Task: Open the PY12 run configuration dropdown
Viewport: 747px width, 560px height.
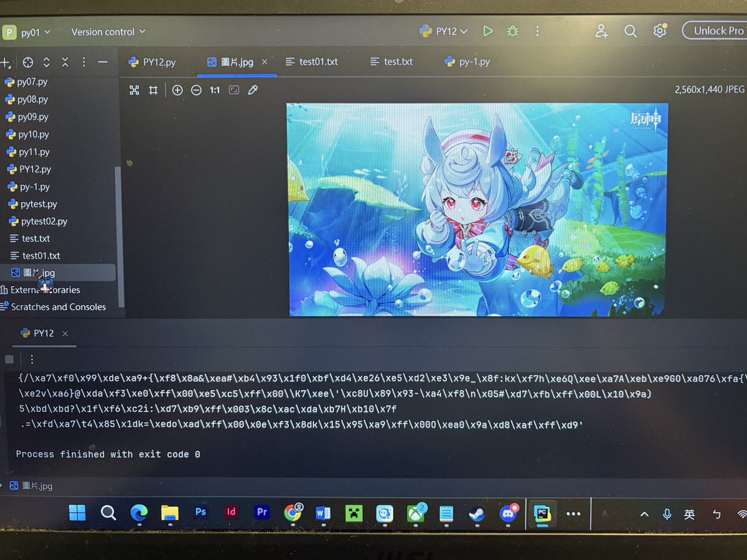Action: (x=443, y=31)
